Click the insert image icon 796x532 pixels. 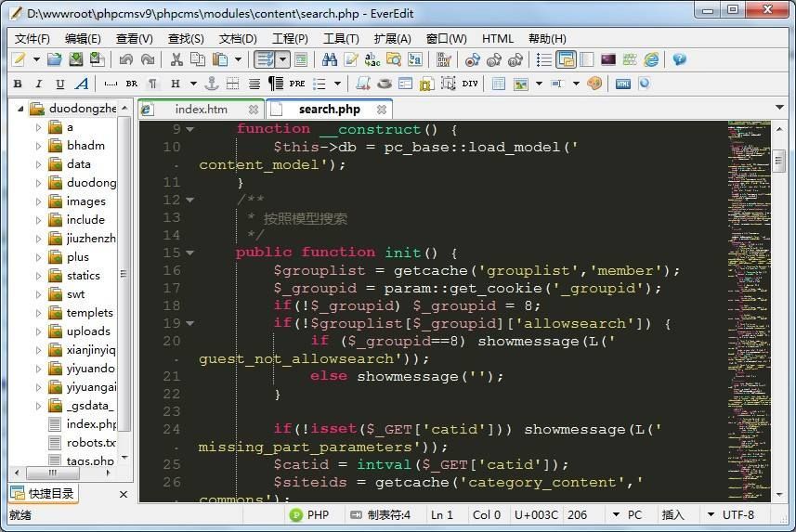(x=520, y=84)
